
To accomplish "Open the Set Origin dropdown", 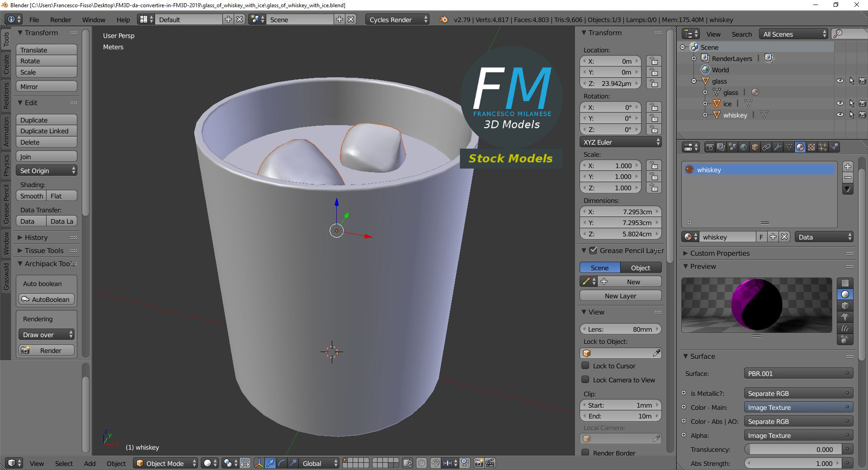I will click(47, 170).
